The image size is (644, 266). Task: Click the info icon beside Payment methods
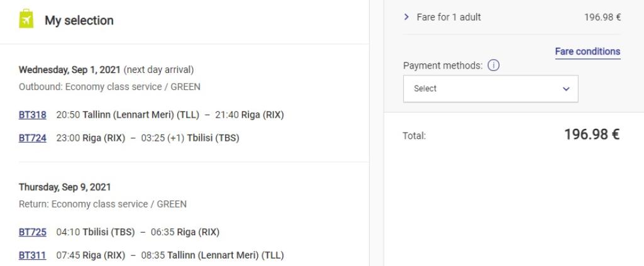point(494,65)
